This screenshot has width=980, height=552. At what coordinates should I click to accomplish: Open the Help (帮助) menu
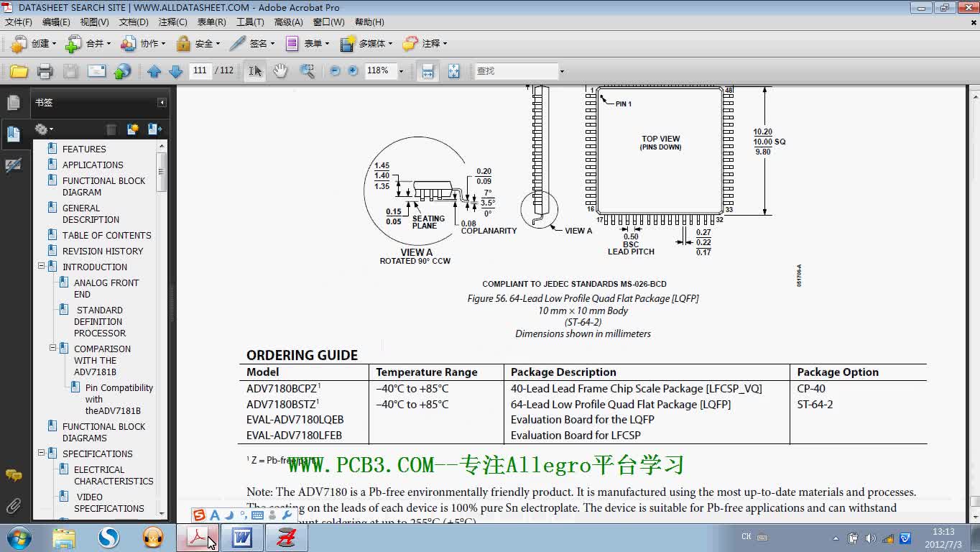369,22
